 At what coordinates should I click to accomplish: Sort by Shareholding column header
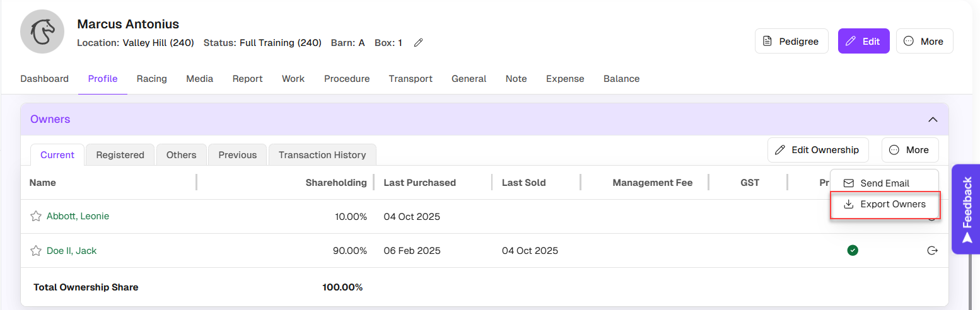[x=335, y=183]
